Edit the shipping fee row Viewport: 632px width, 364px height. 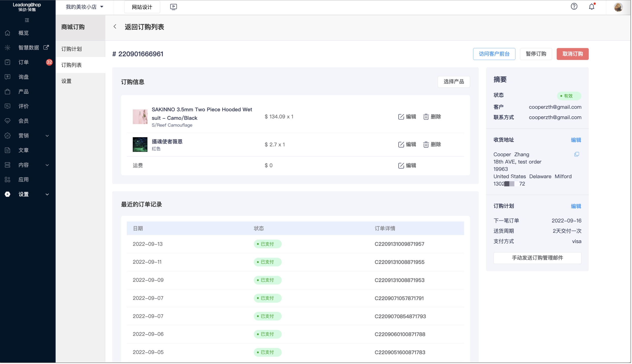(407, 165)
